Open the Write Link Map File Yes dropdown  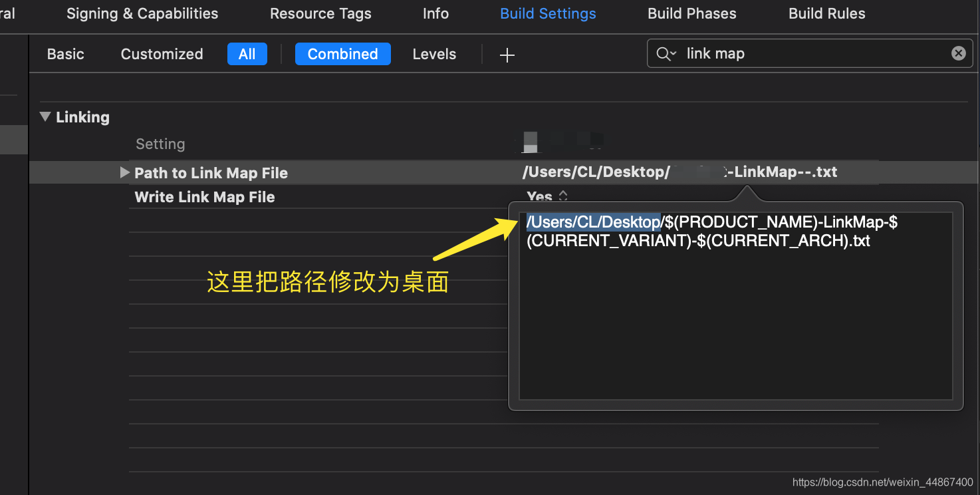548,196
